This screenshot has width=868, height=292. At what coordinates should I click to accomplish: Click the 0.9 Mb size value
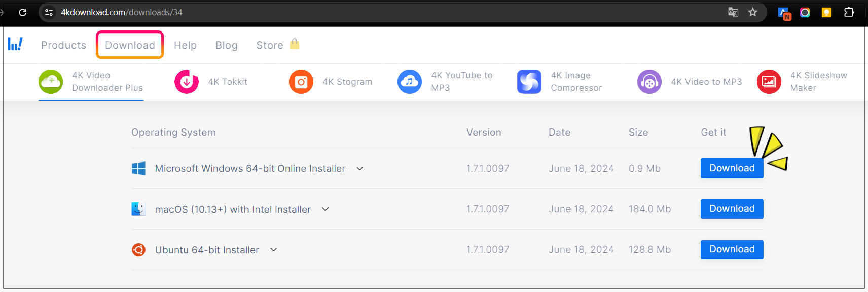pos(644,168)
